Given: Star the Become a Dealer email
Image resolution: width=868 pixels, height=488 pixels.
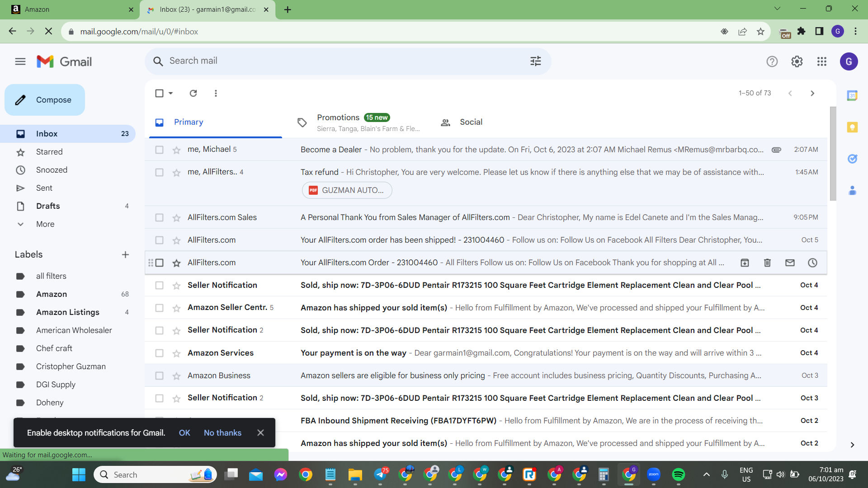Looking at the screenshot, I should pos(176,150).
